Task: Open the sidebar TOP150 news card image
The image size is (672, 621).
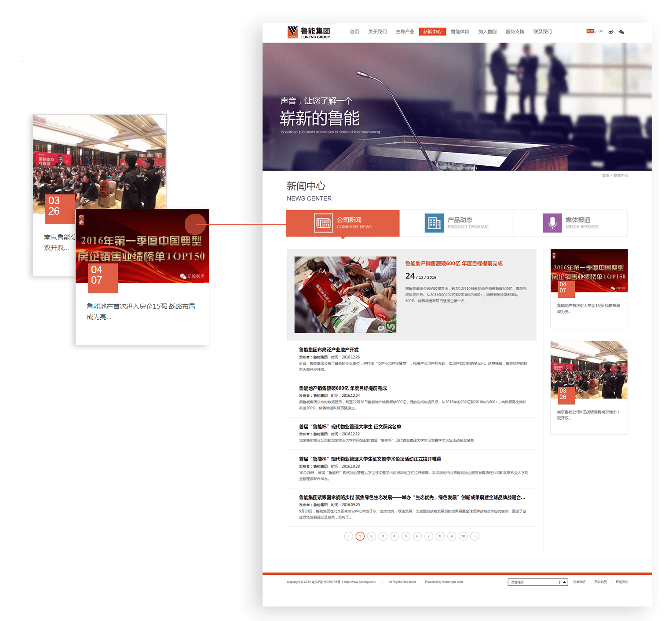Action: pyautogui.click(x=589, y=270)
